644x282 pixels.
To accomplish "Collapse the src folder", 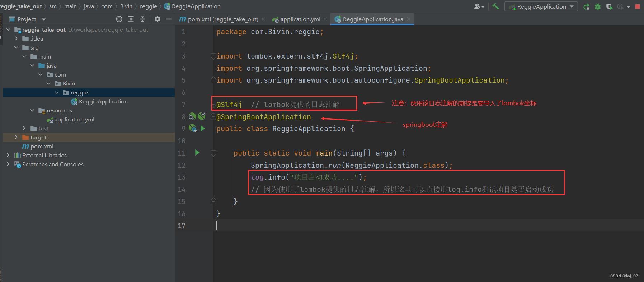I will 16,47.
